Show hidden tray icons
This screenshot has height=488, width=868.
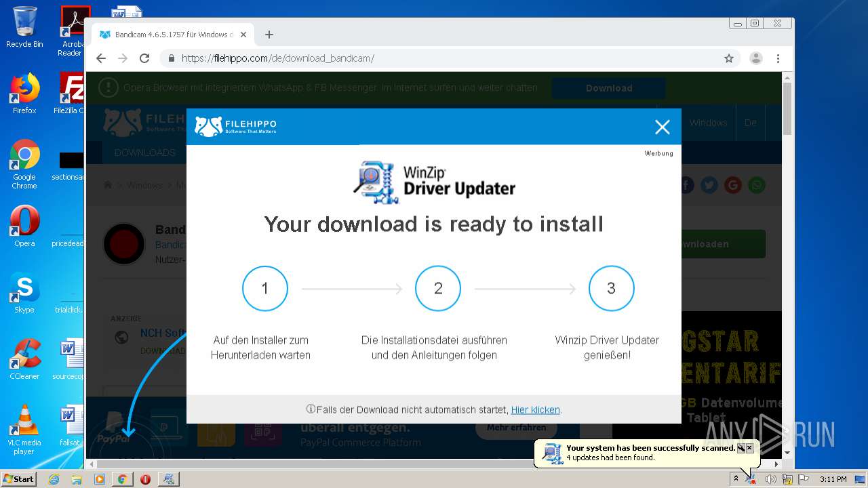736,479
